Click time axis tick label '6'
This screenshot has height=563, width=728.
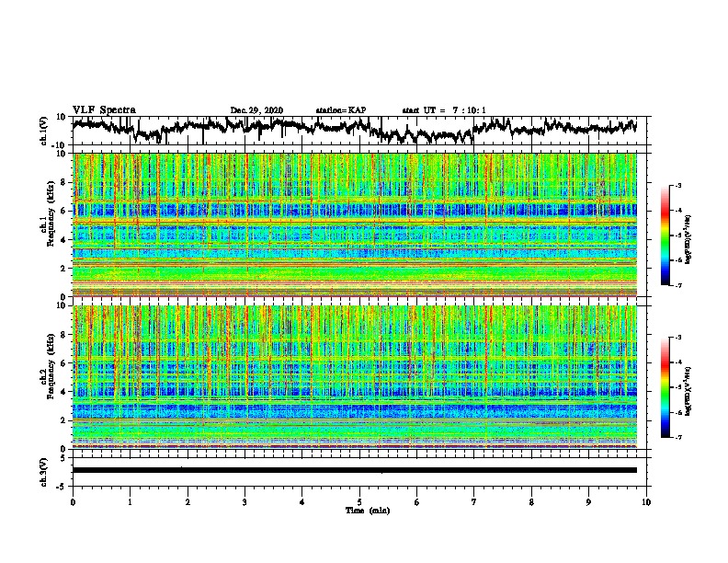click(x=417, y=502)
